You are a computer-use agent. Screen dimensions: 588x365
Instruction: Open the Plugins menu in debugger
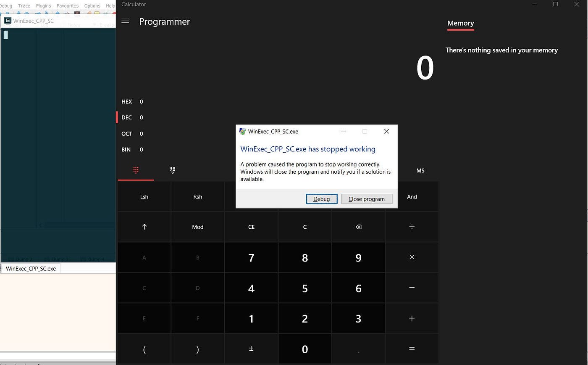(43, 5)
